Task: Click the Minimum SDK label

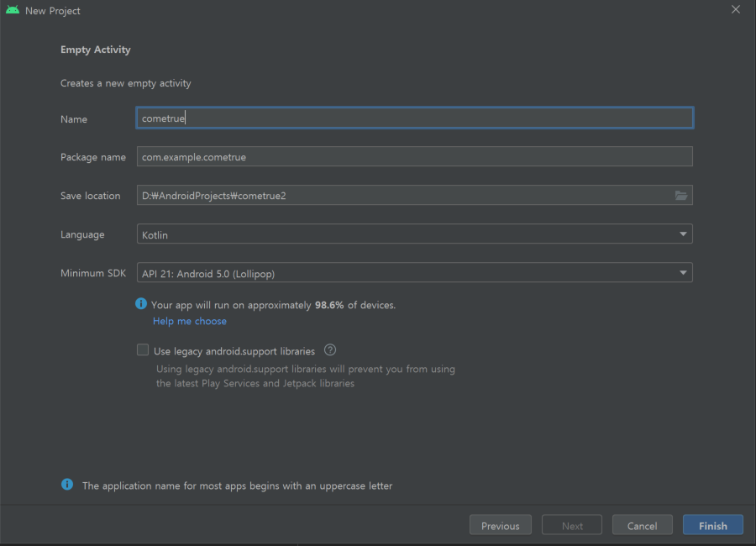Action: tap(93, 273)
